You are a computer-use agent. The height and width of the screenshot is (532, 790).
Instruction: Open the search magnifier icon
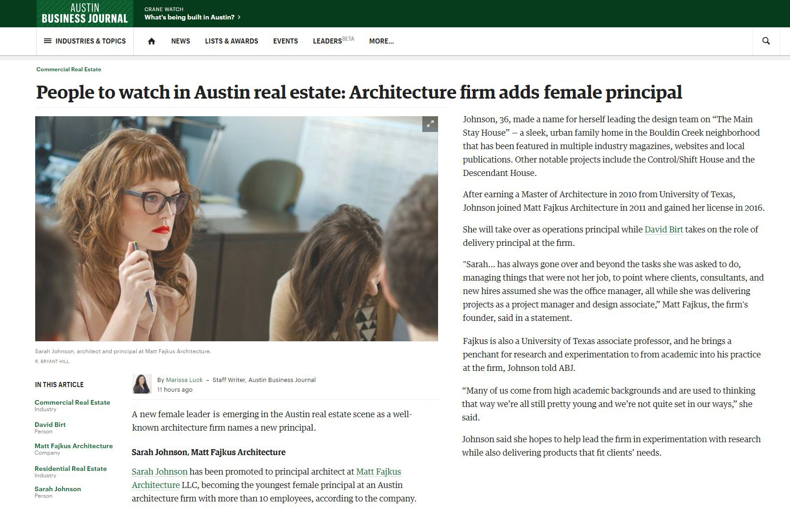766,41
